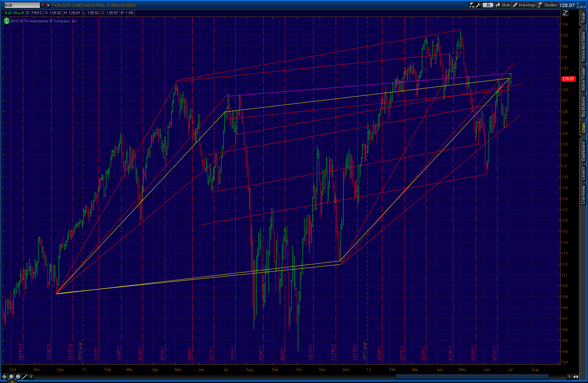Select the trendline drawing tool

(24, 377)
